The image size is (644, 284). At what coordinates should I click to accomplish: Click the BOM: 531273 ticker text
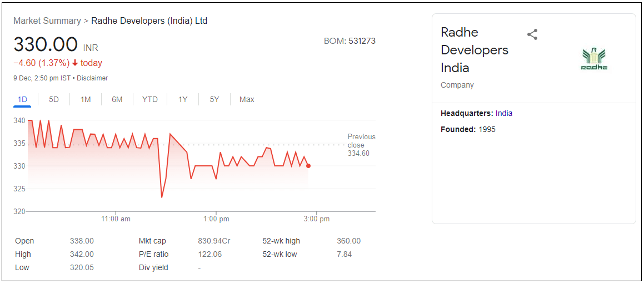(350, 41)
